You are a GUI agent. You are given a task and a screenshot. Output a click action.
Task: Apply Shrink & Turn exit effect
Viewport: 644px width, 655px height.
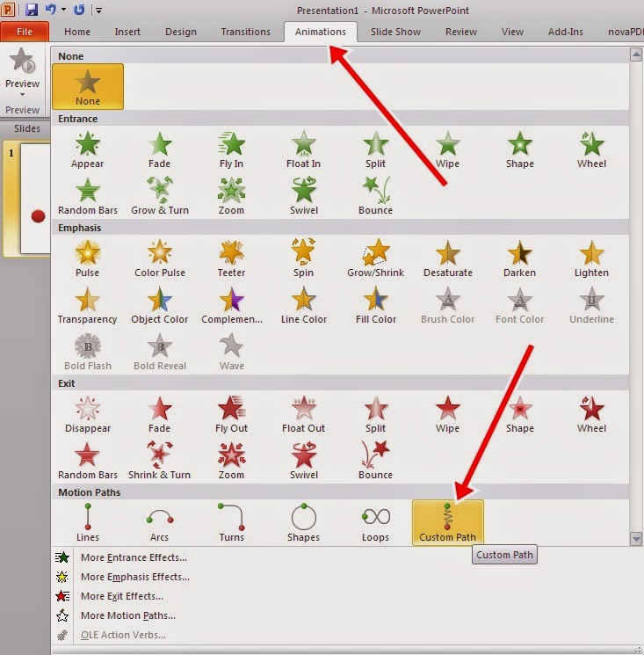click(x=159, y=461)
